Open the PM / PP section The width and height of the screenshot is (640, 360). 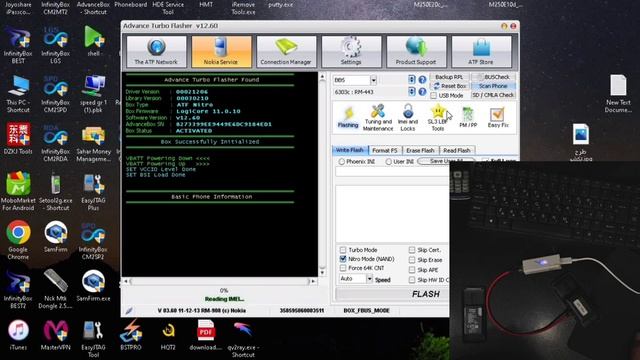click(468, 117)
